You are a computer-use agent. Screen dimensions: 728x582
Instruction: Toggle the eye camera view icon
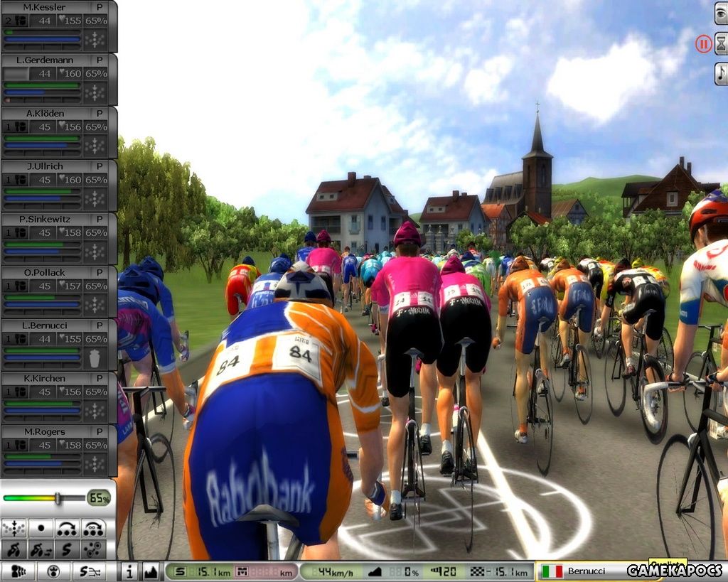(x=721, y=14)
